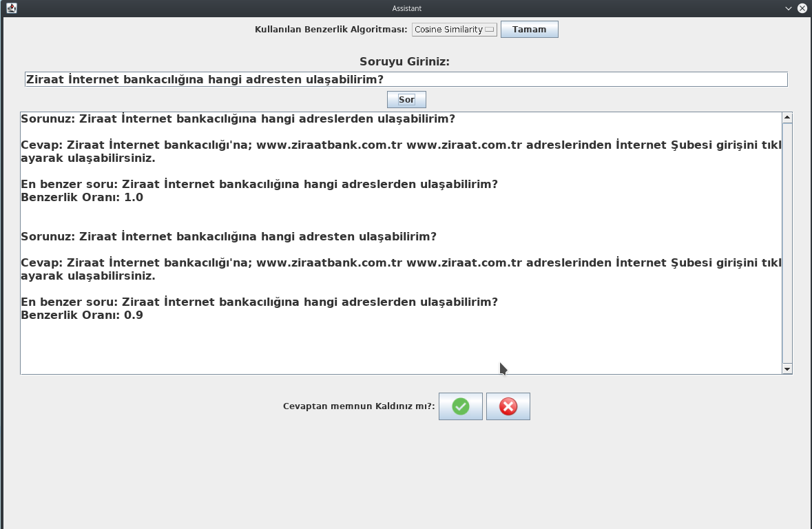Minimize the window using the title bar chevron
812x529 pixels.
788,8
